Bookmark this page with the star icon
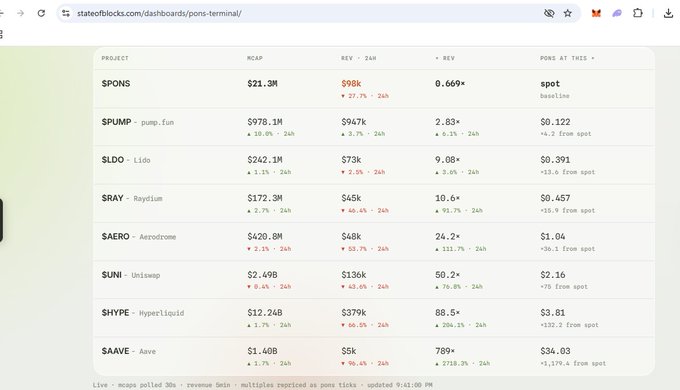This screenshot has width=680, height=390. tap(568, 13)
